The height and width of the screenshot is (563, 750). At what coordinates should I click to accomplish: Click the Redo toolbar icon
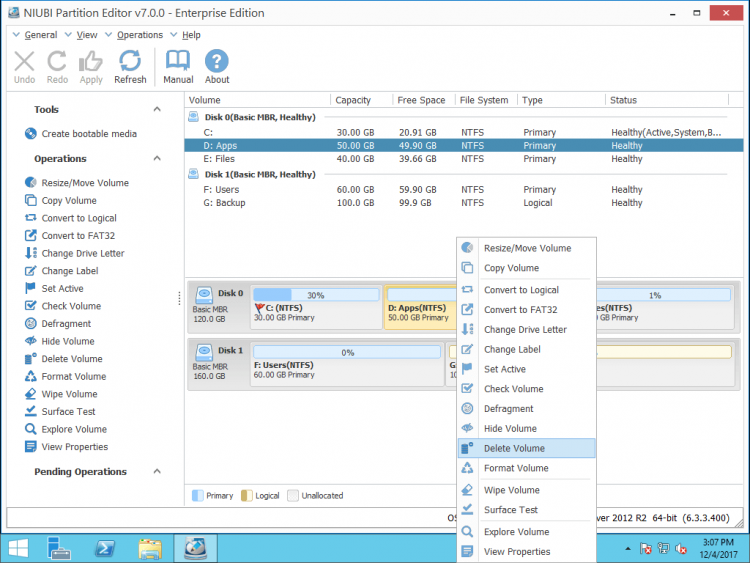click(57, 62)
